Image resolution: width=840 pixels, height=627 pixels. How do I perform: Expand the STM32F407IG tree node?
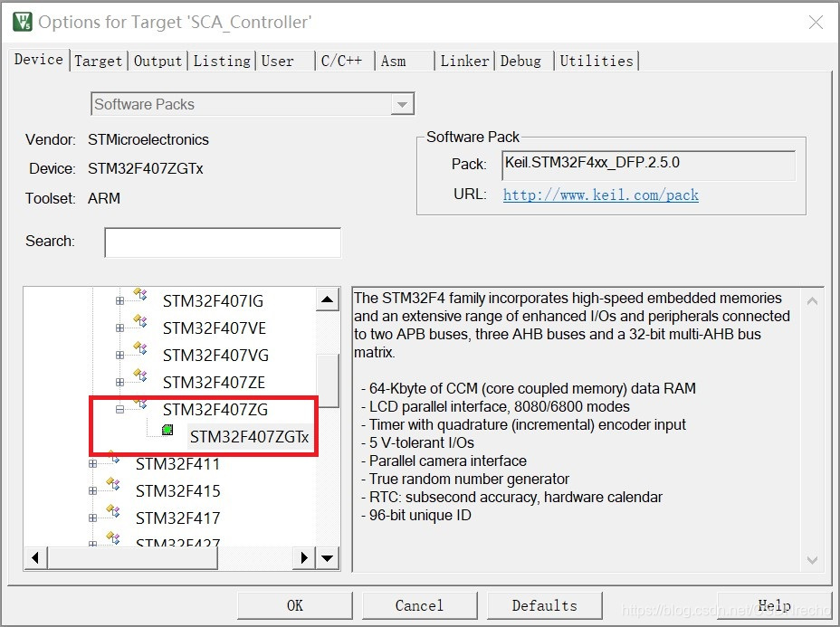click(120, 301)
